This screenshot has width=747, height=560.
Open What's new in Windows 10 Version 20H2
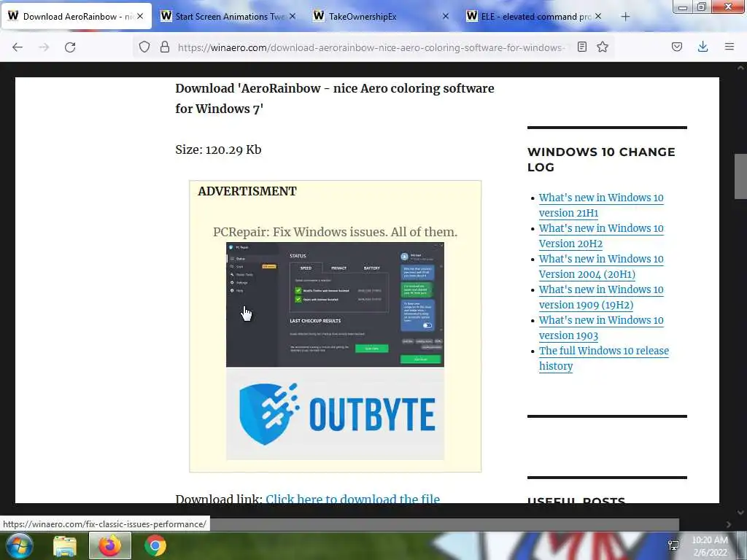pyautogui.click(x=601, y=236)
